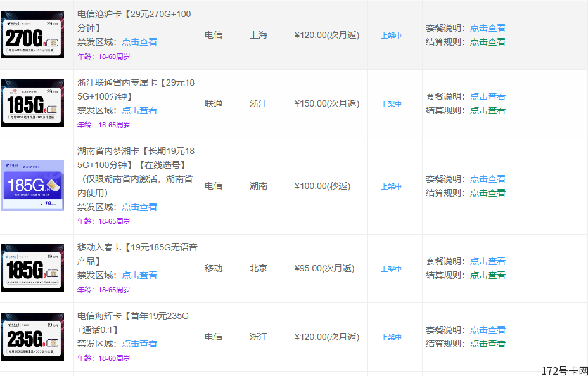Open 结算规则 link for 浙江联通 card
Image resolution: width=588 pixels, height=376 pixels.
pyautogui.click(x=488, y=110)
